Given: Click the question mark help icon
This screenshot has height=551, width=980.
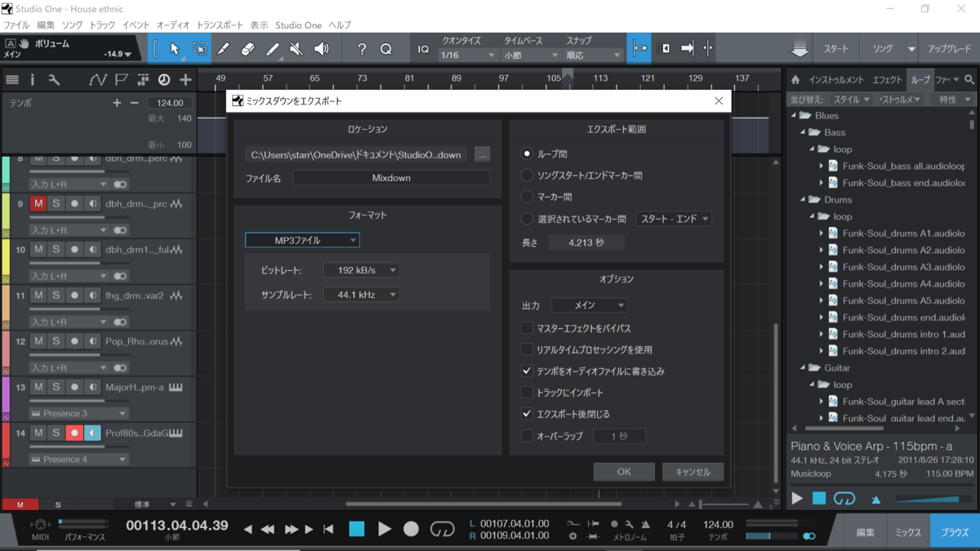Looking at the screenshot, I should [x=362, y=49].
